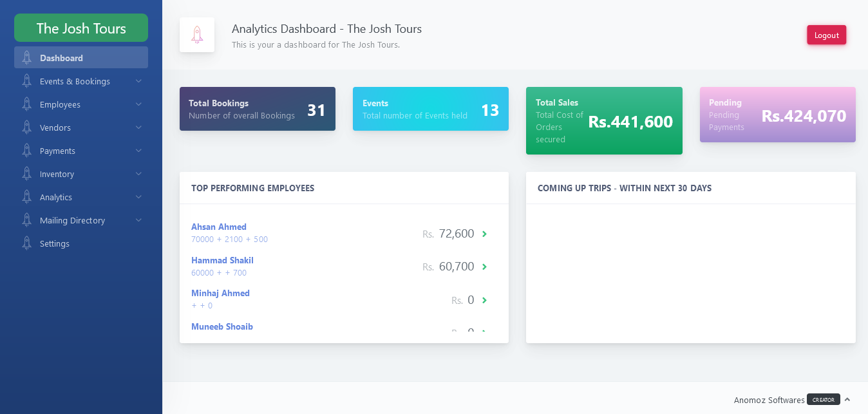
Task: Expand the Employees submenu chevron
Action: (138, 104)
